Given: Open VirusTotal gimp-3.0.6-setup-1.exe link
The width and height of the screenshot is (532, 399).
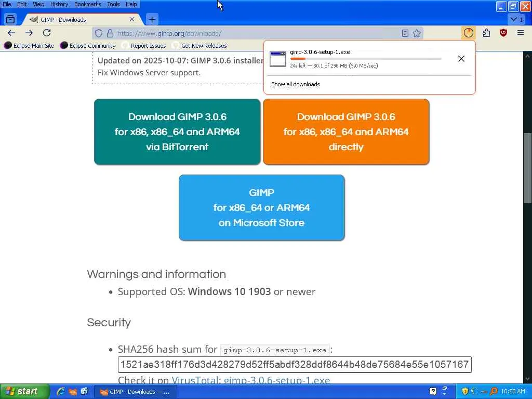Looking at the screenshot, I should (251, 380).
